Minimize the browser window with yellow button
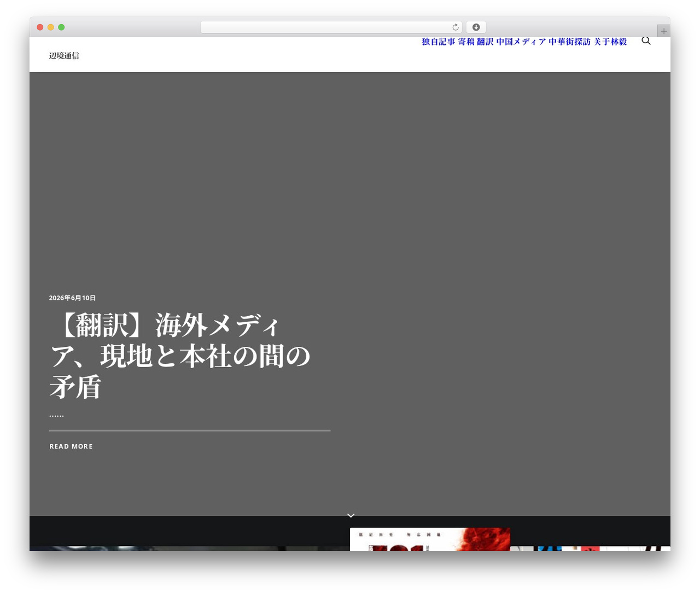 coord(51,27)
